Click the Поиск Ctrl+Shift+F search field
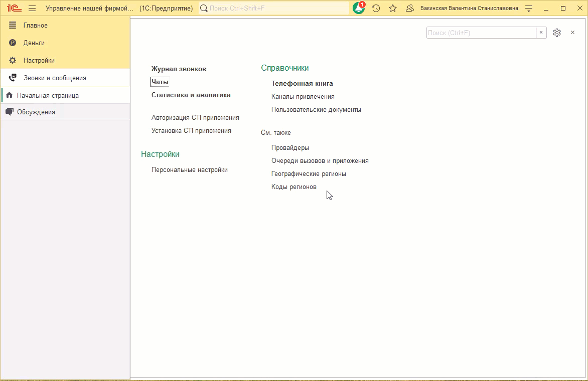Viewport: 588px width, 381px height. (x=273, y=8)
